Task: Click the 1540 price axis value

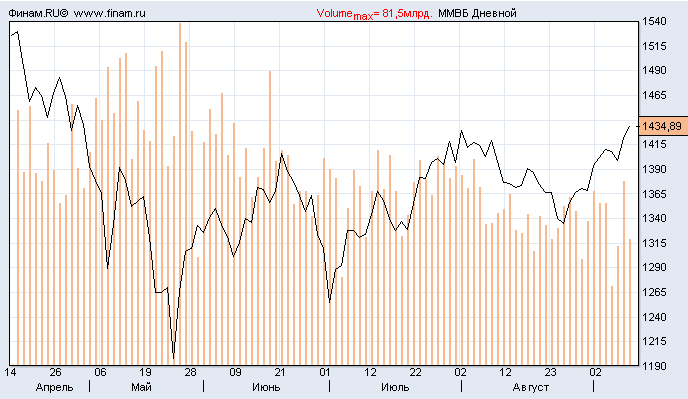Action: 654,21
